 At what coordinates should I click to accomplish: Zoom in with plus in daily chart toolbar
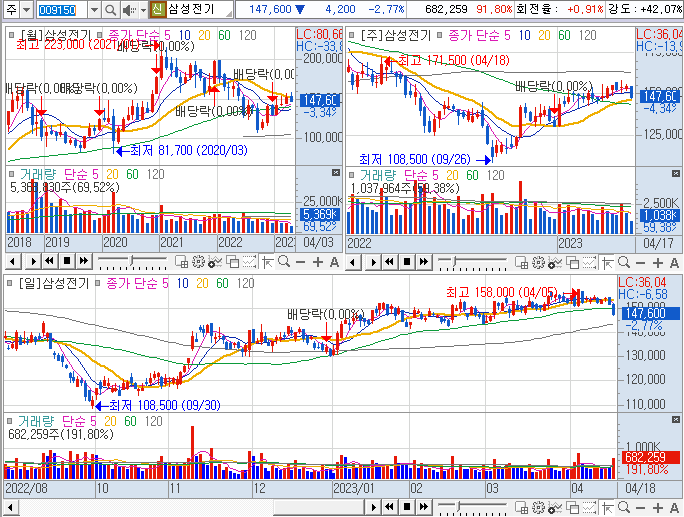pyautogui.click(x=657, y=508)
